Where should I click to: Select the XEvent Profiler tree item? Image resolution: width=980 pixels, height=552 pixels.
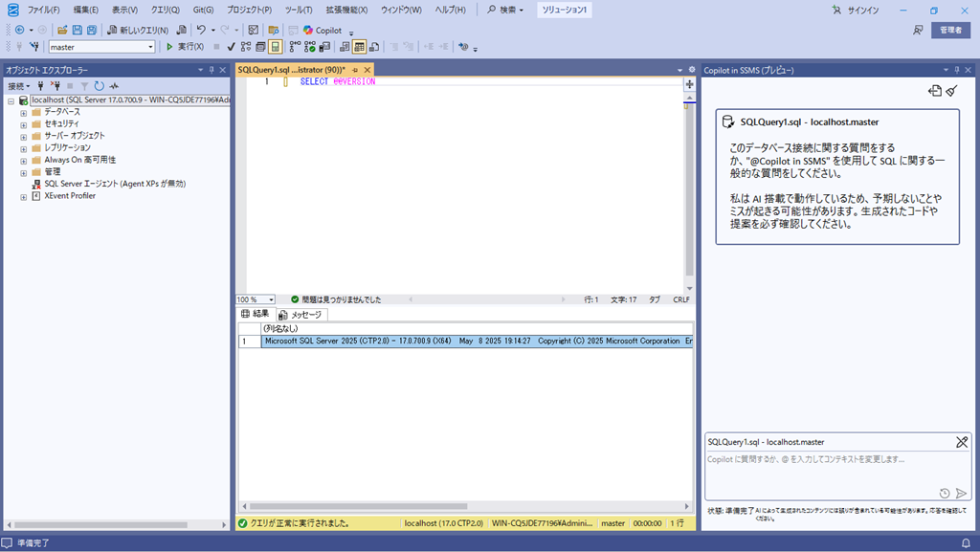pyautogui.click(x=70, y=196)
